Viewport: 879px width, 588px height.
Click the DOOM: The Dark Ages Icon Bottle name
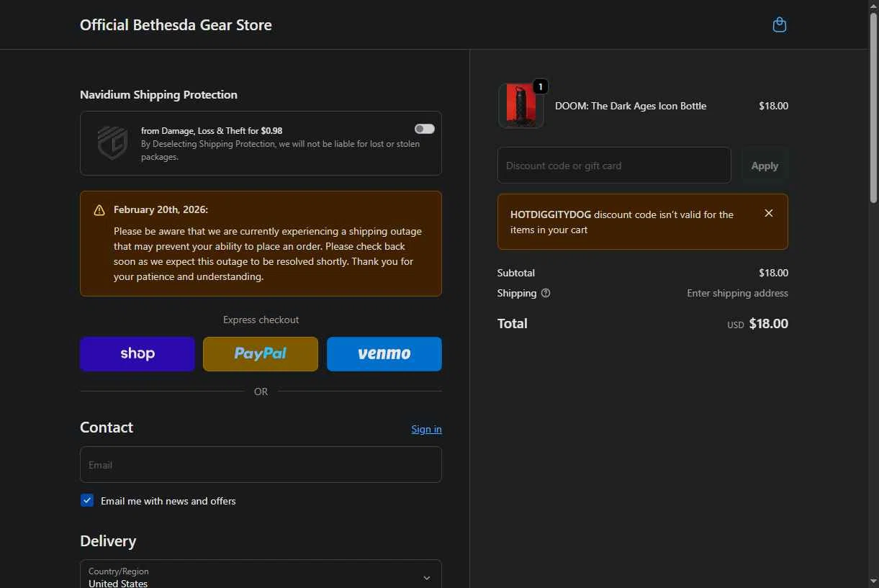[631, 106]
